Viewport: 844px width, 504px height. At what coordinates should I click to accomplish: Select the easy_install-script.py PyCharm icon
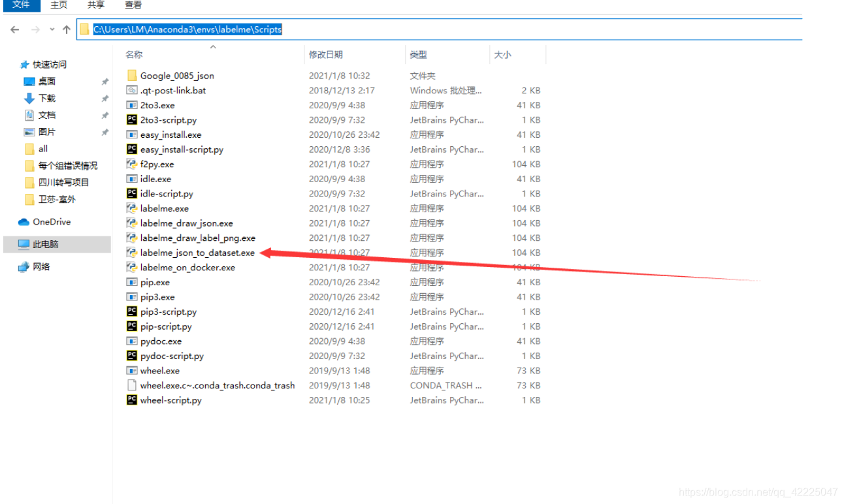[132, 150]
